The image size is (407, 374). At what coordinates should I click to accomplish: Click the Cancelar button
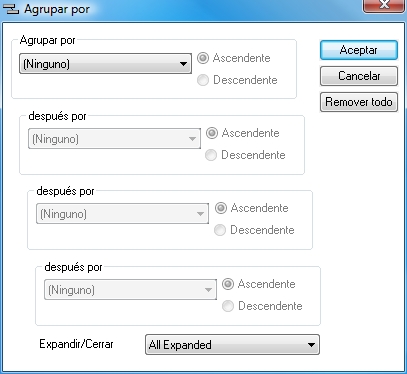pos(359,76)
